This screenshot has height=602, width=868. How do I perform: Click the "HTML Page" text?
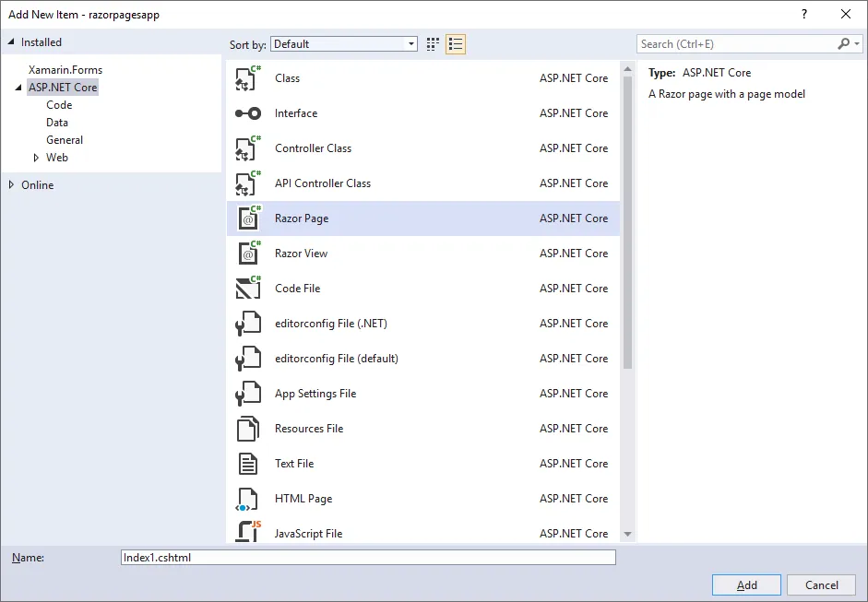pyautogui.click(x=303, y=499)
